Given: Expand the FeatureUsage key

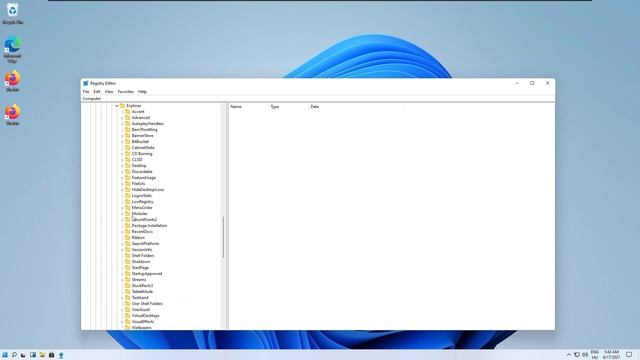Looking at the screenshot, I should (122, 178).
